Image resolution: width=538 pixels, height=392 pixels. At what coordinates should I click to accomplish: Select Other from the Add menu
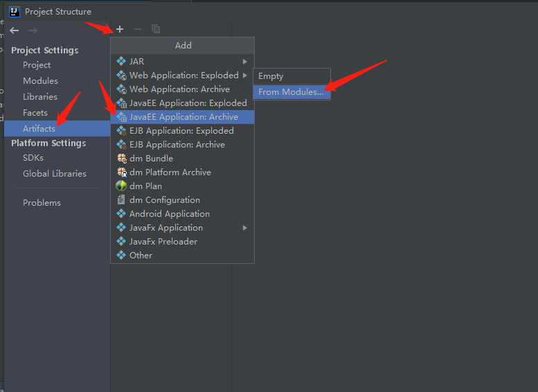click(182, 255)
